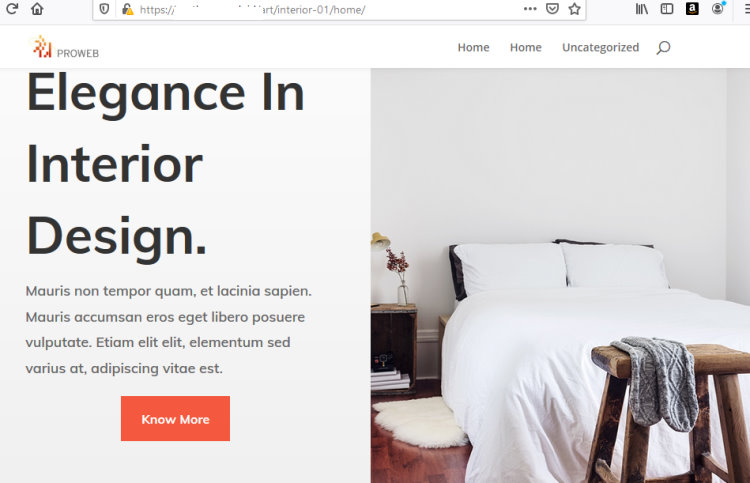Bookmark this page with star icon
This screenshot has width=750, height=483.
point(574,9)
